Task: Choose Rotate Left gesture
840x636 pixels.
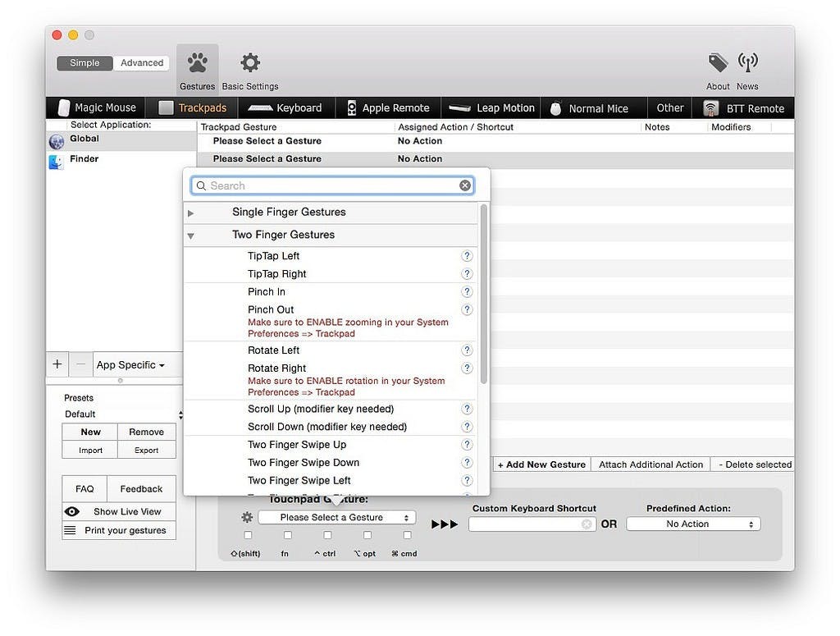Action: tap(273, 350)
